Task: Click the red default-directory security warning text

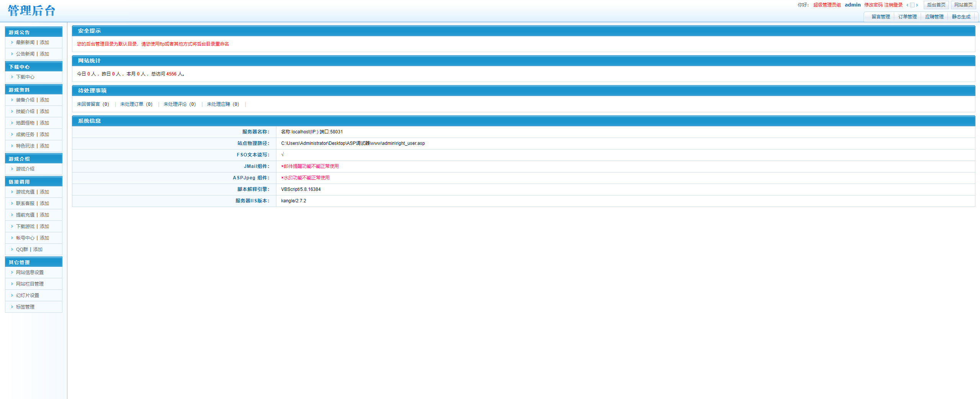Action: click(153, 44)
